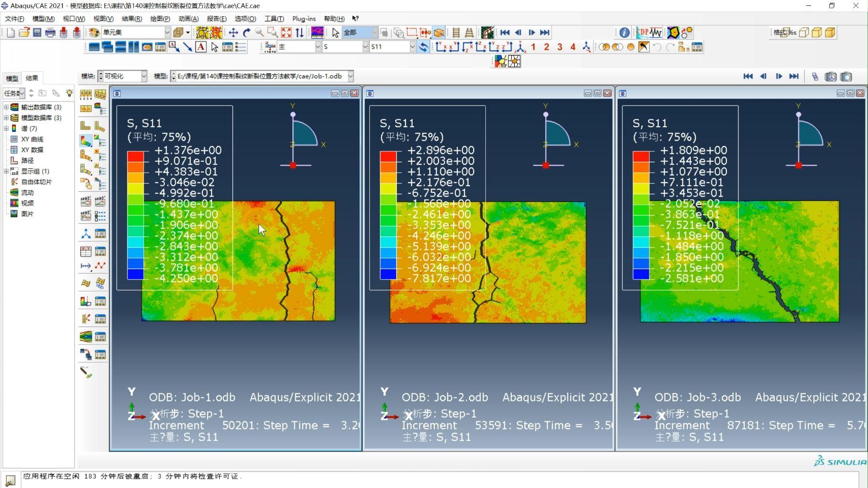Click the Rotate View tool
Screen dimensions: 868x488
click(x=246, y=32)
